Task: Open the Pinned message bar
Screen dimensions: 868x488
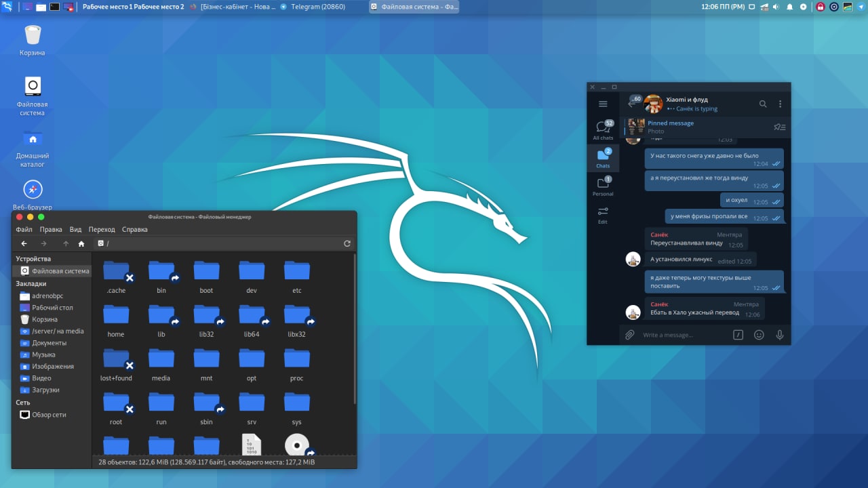Action: pos(705,127)
